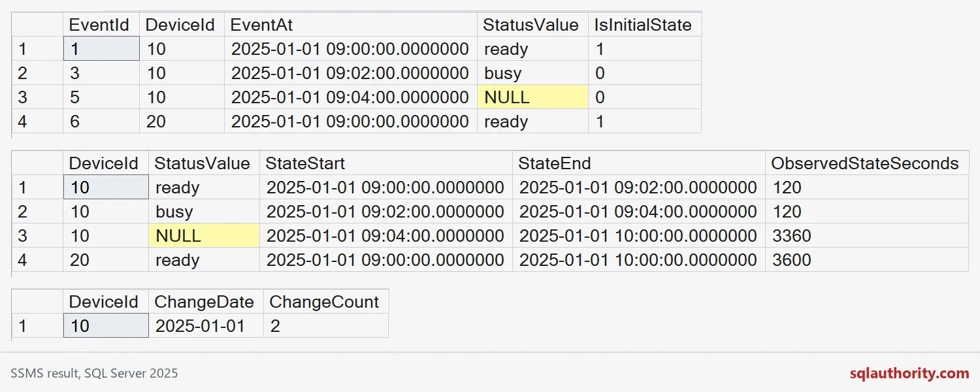Image resolution: width=980 pixels, height=392 pixels.
Task: Click the DeviceId 20 cell in first grid
Action: click(x=182, y=122)
